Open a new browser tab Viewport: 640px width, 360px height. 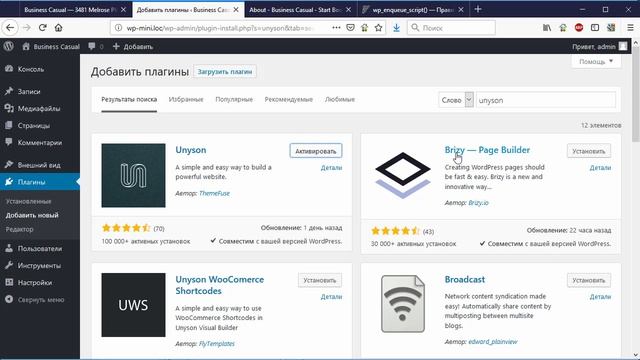click(478, 9)
